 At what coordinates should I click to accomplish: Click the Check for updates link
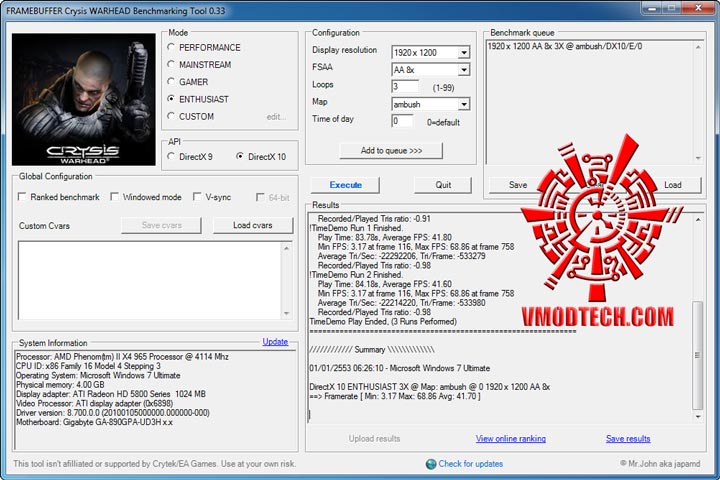[x=471, y=464]
